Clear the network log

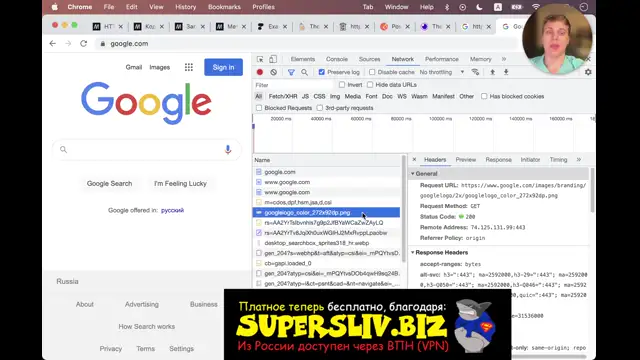(273, 72)
